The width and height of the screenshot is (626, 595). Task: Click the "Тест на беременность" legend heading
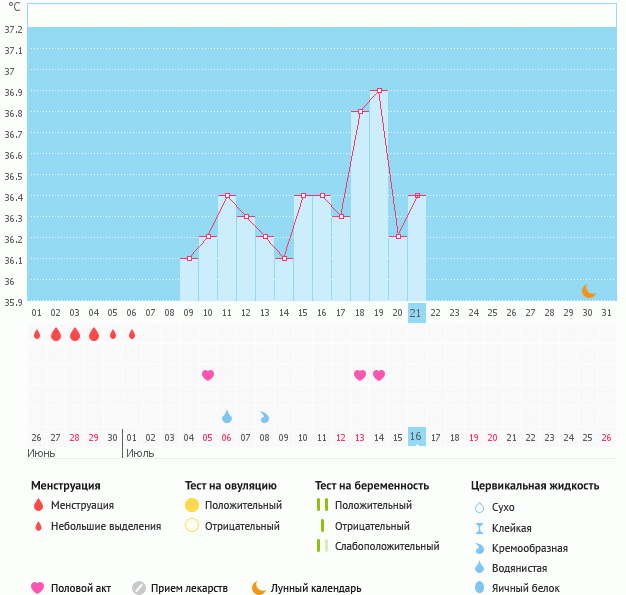(x=371, y=485)
